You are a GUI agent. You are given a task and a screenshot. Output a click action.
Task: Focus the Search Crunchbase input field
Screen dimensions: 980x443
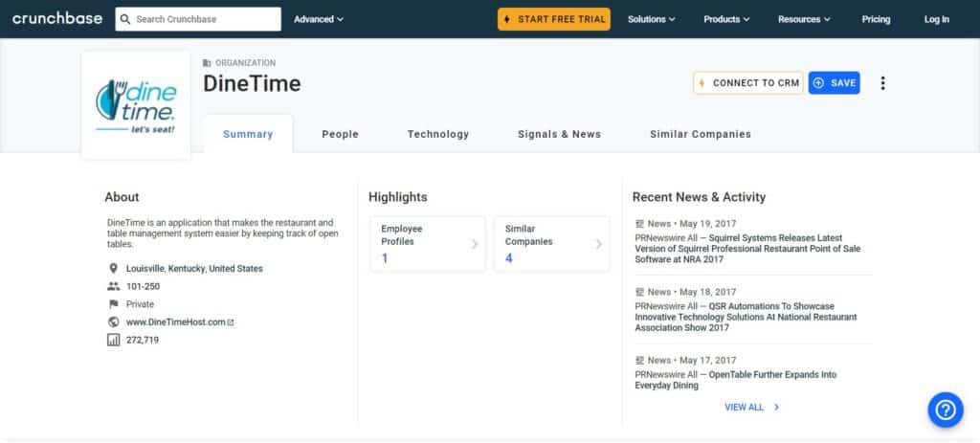pyautogui.click(x=198, y=19)
